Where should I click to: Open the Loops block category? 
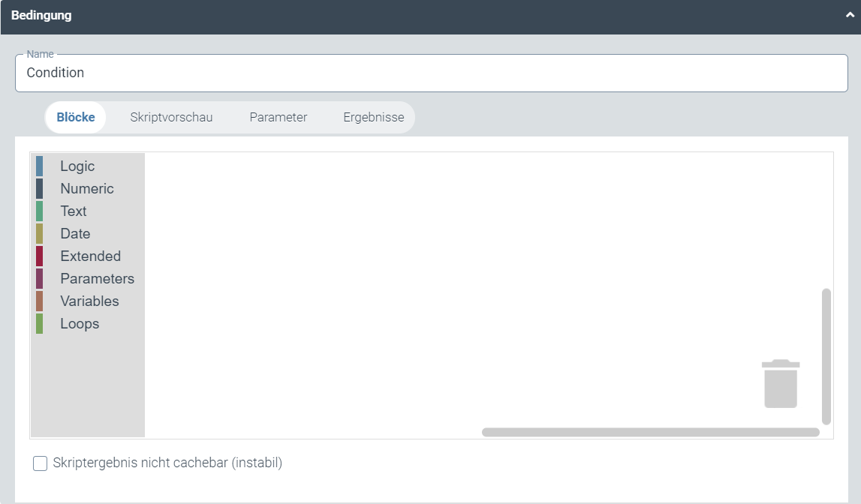coord(79,323)
